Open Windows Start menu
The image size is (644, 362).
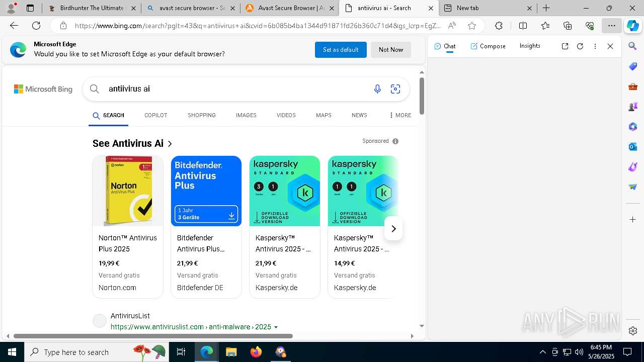[x=12, y=352]
